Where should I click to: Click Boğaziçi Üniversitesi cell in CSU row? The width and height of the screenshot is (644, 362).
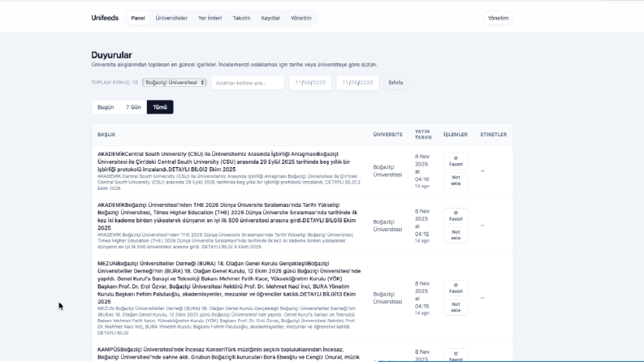[387, 170]
